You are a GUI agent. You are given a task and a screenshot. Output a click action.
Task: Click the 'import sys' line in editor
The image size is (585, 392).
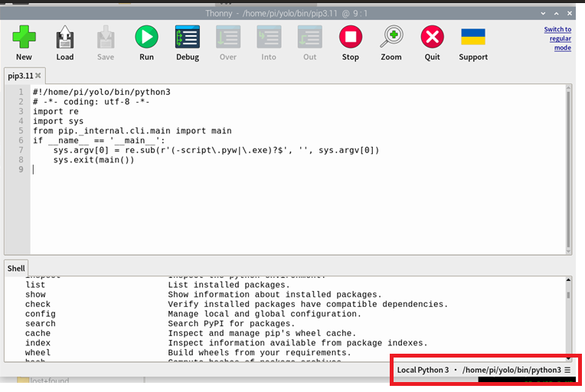click(58, 121)
